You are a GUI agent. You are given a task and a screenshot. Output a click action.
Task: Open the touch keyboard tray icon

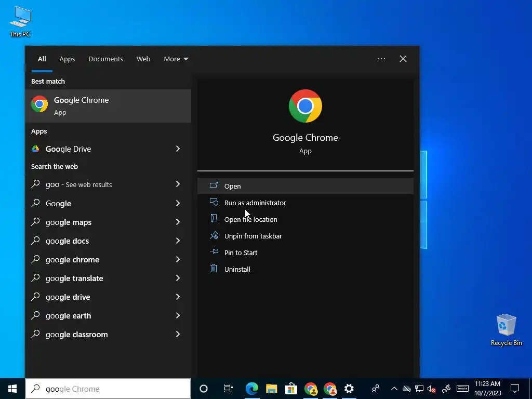pos(462,389)
